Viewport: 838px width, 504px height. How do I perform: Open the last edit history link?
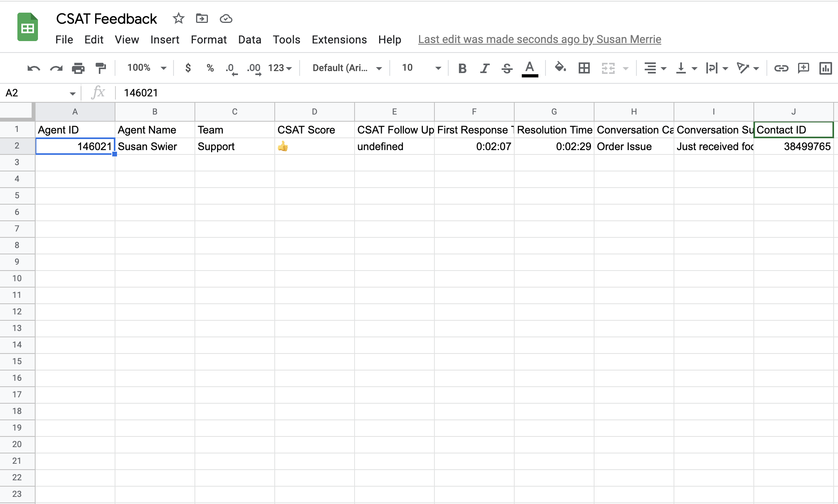click(540, 39)
